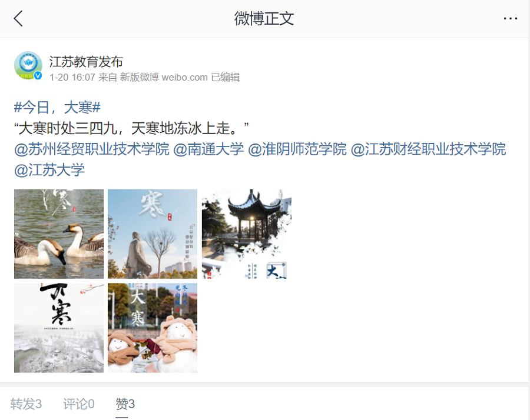This screenshot has width=530, height=420.
Task: View the statue and tree photo
Action: (x=153, y=234)
